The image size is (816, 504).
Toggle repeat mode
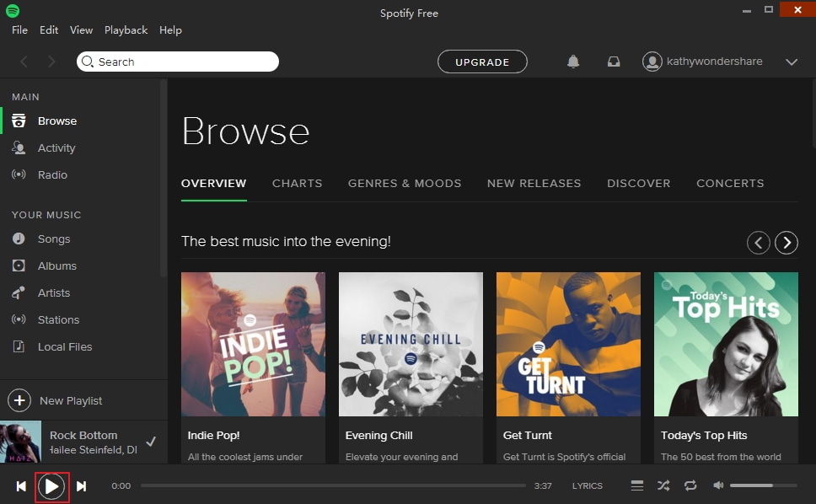(690, 485)
